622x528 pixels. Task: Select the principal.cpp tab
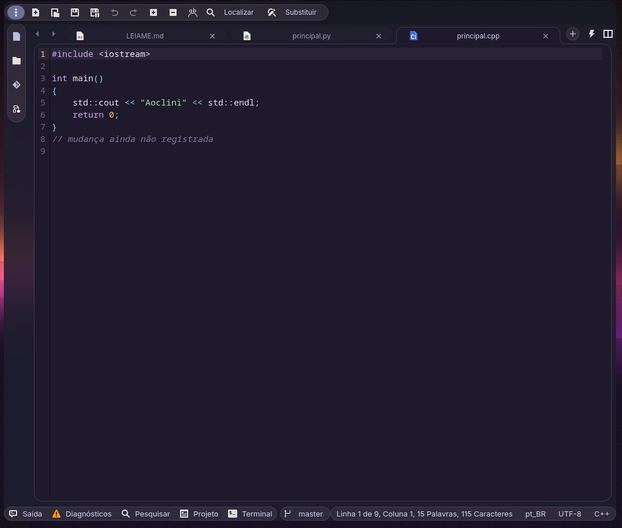[x=478, y=36]
